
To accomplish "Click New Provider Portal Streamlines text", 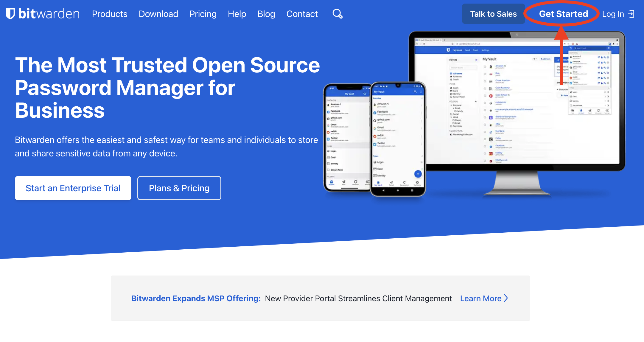I will click(358, 298).
